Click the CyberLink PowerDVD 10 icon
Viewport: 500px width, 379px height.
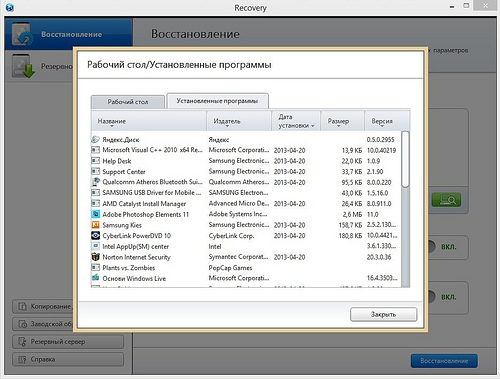click(96, 235)
